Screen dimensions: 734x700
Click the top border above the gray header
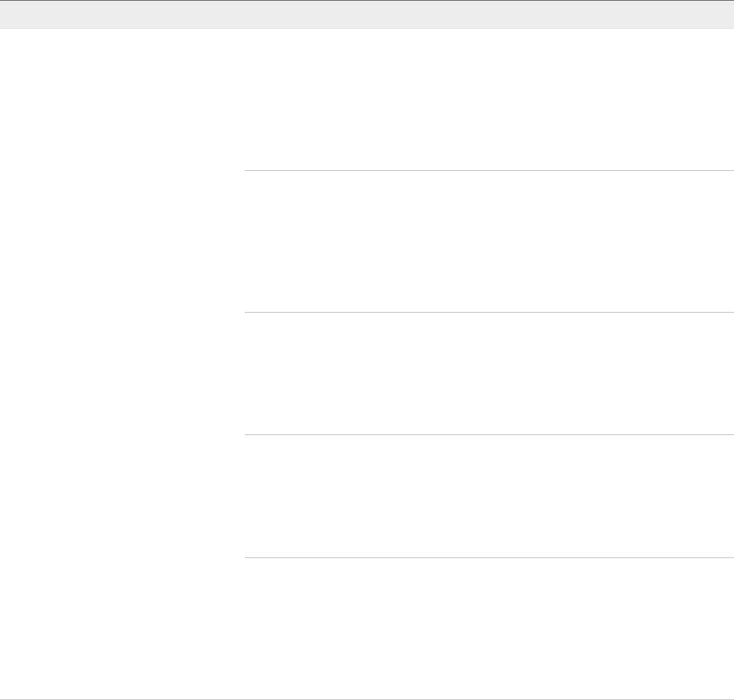coord(367,1)
